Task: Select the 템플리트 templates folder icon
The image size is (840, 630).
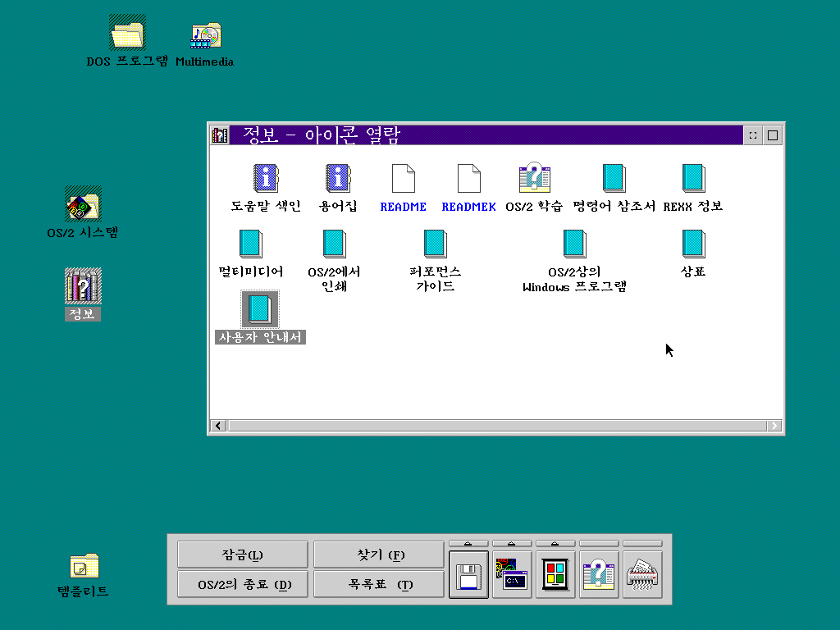Action: click(x=84, y=566)
